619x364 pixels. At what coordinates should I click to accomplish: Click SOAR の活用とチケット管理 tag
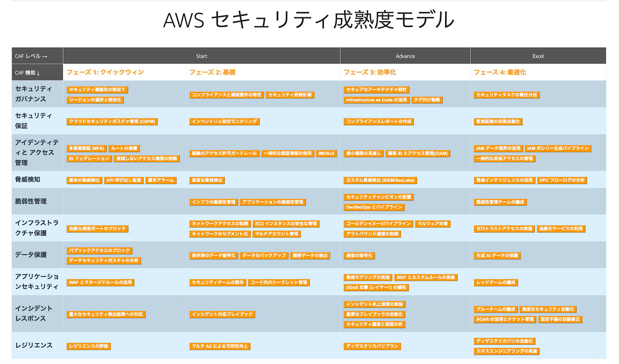coord(505,319)
